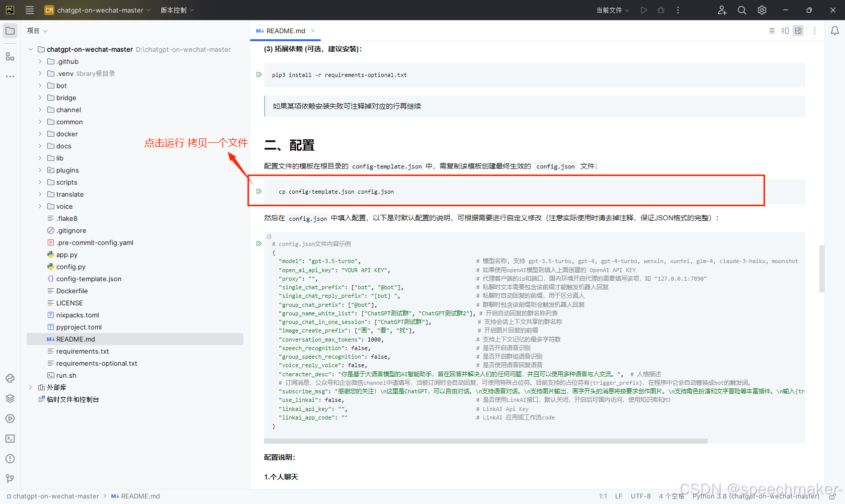Image resolution: width=845 pixels, height=504 pixels.
Task: Expand the plugins folder
Action: pyautogui.click(x=40, y=170)
